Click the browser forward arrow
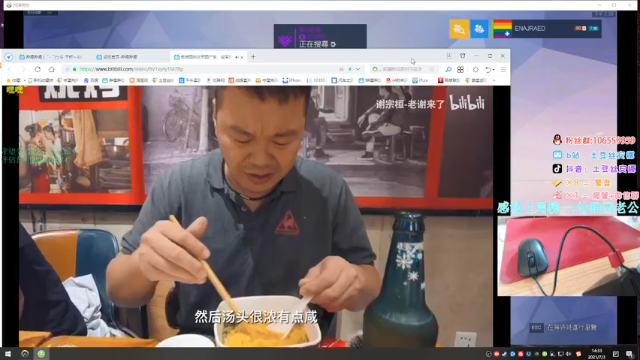The image size is (640, 360). [x=23, y=69]
